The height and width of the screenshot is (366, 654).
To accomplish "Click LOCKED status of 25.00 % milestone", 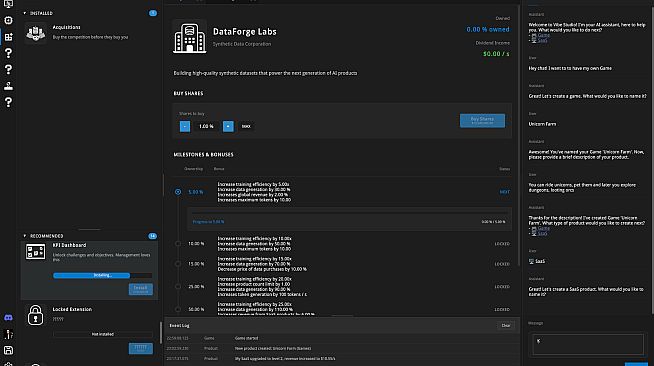I will pos(502,287).
